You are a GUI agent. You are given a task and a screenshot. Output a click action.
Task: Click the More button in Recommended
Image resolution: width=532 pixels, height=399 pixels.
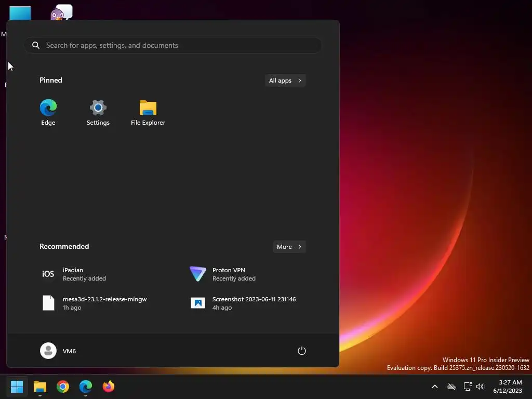[x=289, y=247]
